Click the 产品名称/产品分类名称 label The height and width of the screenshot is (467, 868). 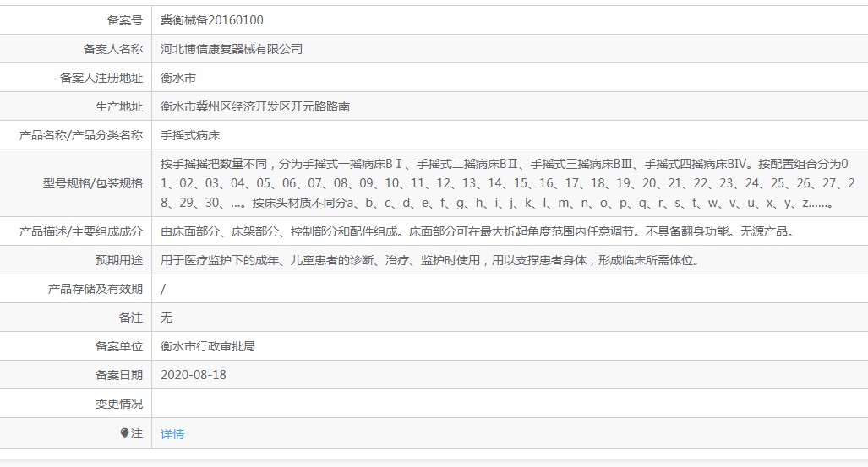pyautogui.click(x=81, y=136)
